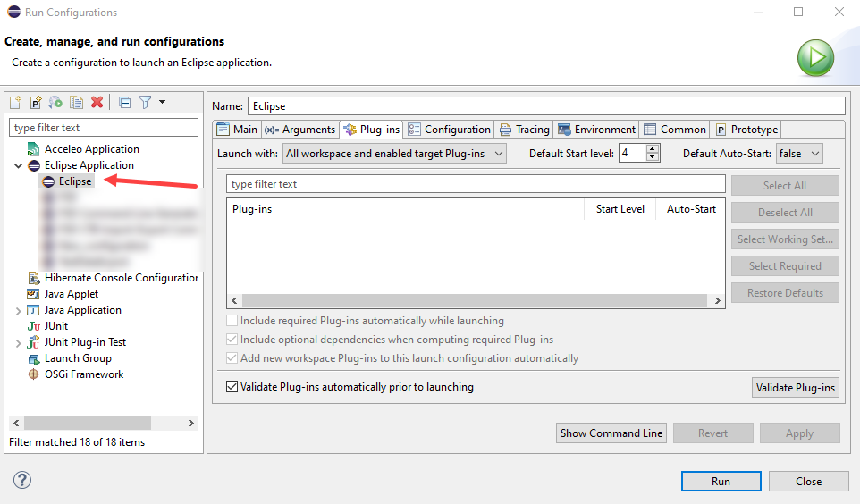Click the Plug-ins column header
Viewport: 860px width, 504px height.
406,209
